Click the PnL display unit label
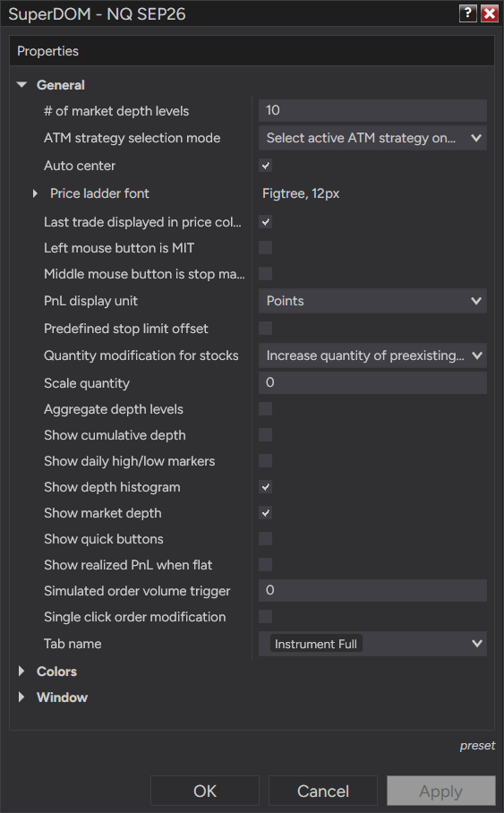 90,301
